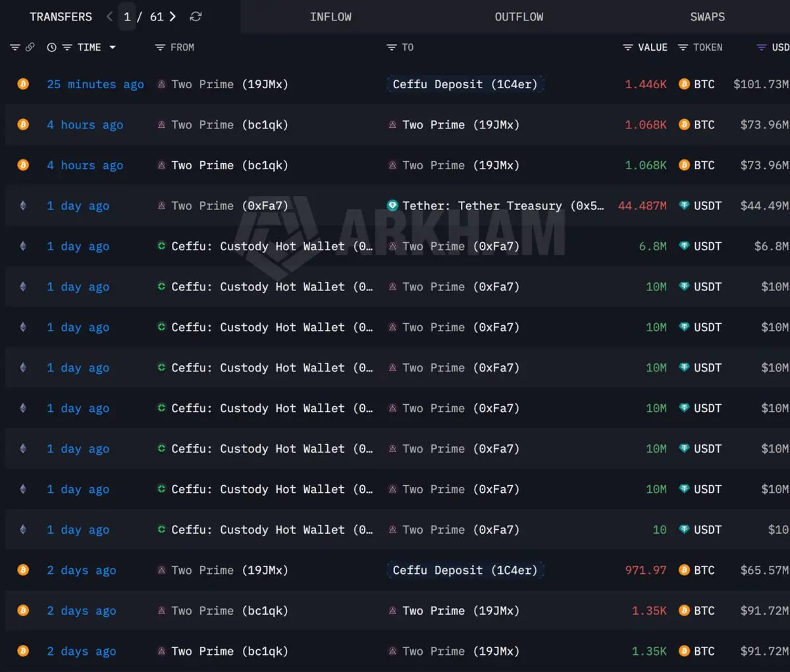Screen dimensions: 790x672
Task: Open Ceffu Deposit (1C4er) in 25 minutes row
Action: coord(465,84)
